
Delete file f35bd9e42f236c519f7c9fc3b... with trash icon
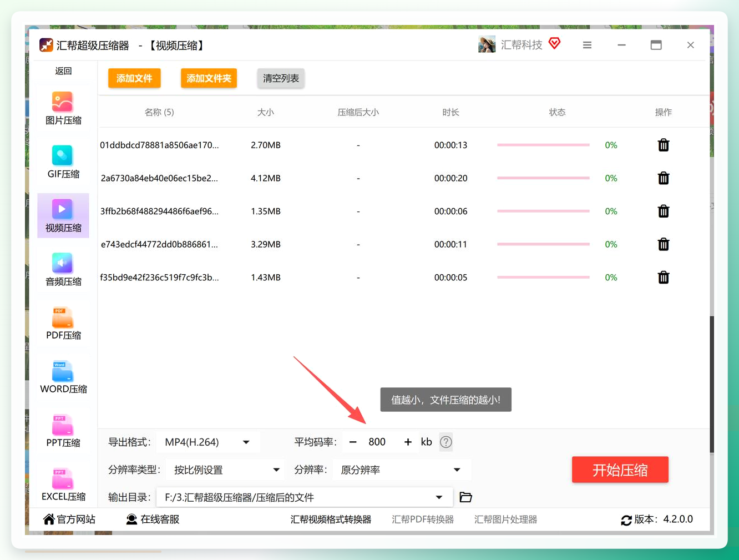[664, 278]
